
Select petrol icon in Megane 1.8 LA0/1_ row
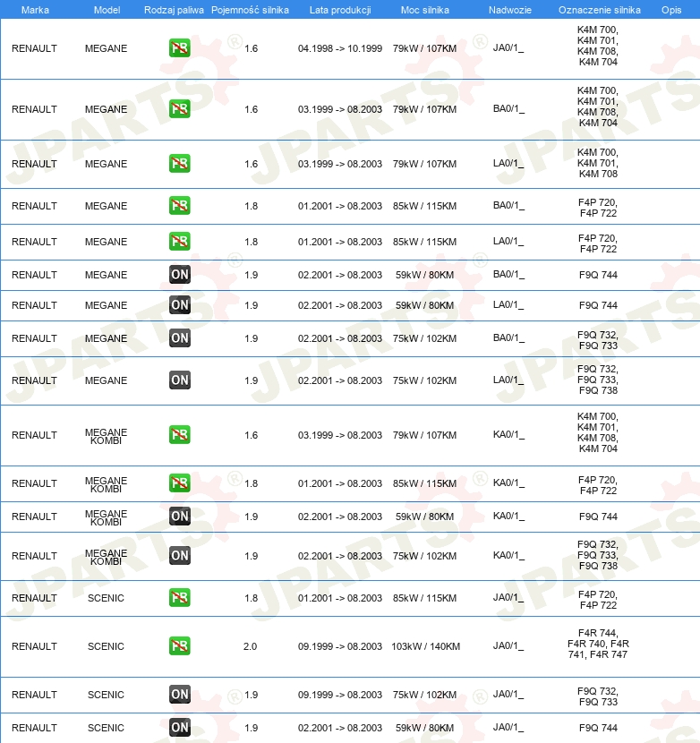coord(180,241)
